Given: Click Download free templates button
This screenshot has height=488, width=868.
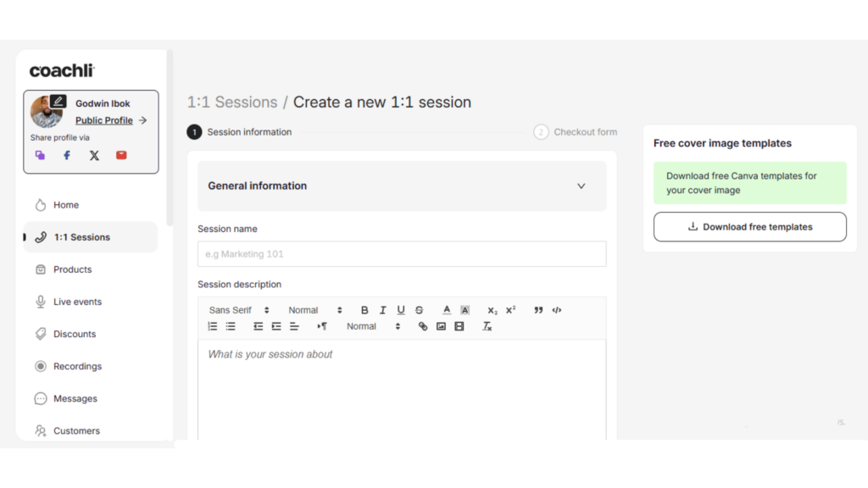Looking at the screenshot, I should pos(749,227).
